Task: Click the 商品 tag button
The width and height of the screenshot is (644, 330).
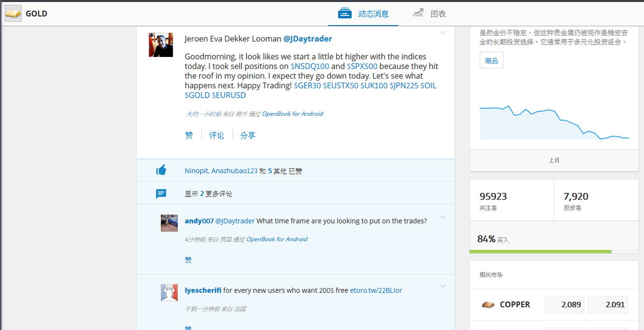Action: 492,60
